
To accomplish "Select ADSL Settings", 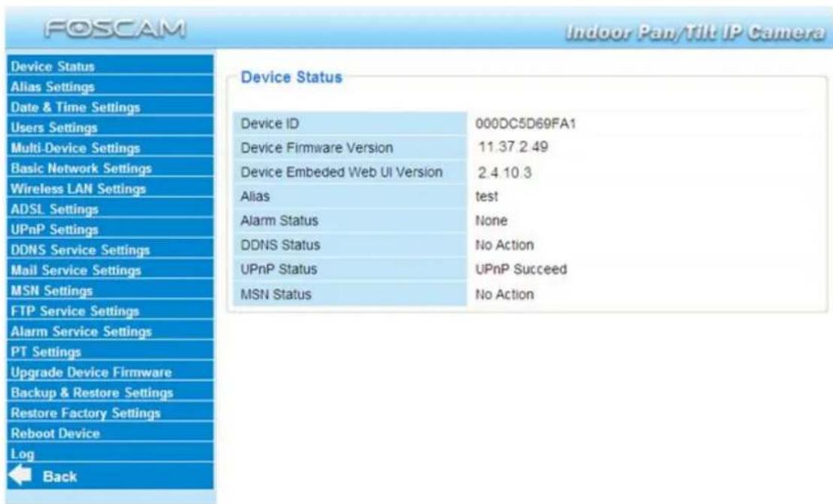I will coord(54,210).
